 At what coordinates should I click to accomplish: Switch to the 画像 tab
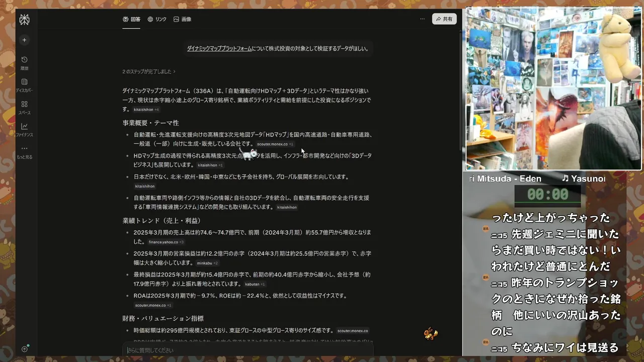tap(182, 19)
